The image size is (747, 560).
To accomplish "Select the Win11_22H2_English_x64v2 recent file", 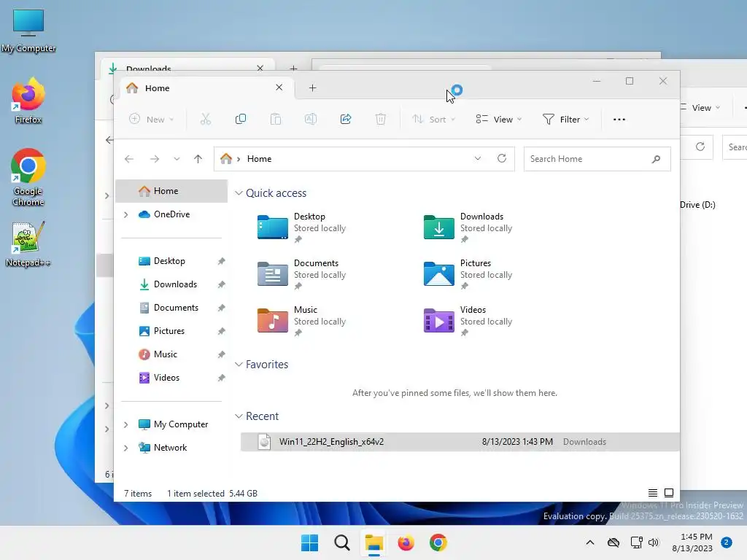I will (460, 442).
